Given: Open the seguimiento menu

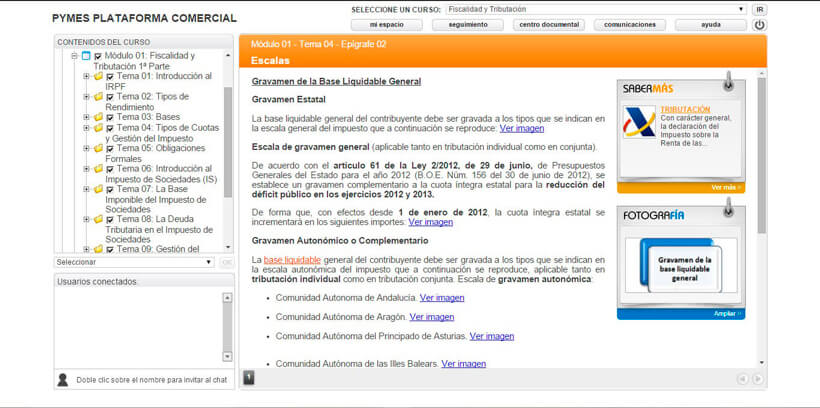Looking at the screenshot, I should pos(468,25).
